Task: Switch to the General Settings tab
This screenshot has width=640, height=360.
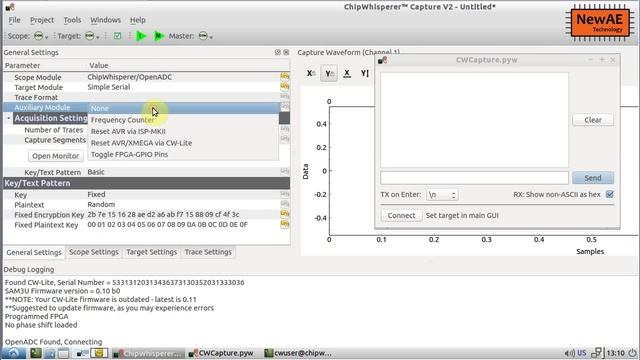Action: point(34,253)
